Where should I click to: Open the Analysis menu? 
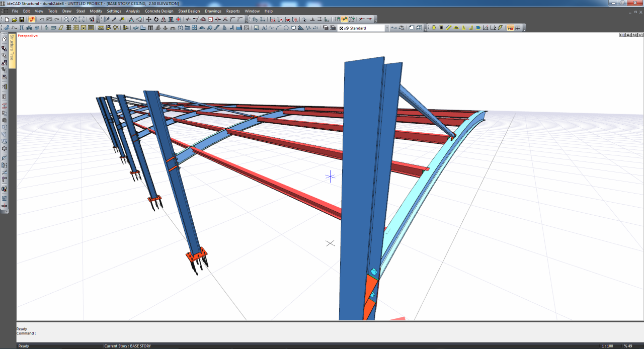pyautogui.click(x=133, y=11)
